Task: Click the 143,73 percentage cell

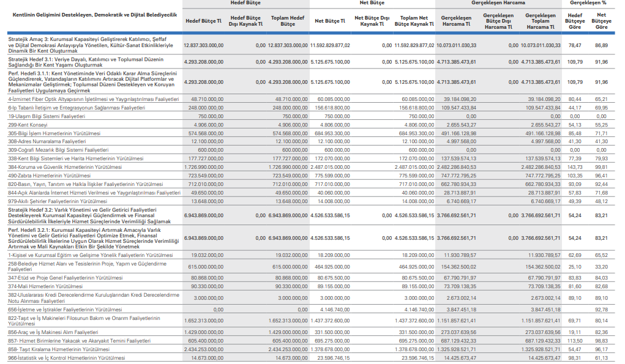Action: 574,167
